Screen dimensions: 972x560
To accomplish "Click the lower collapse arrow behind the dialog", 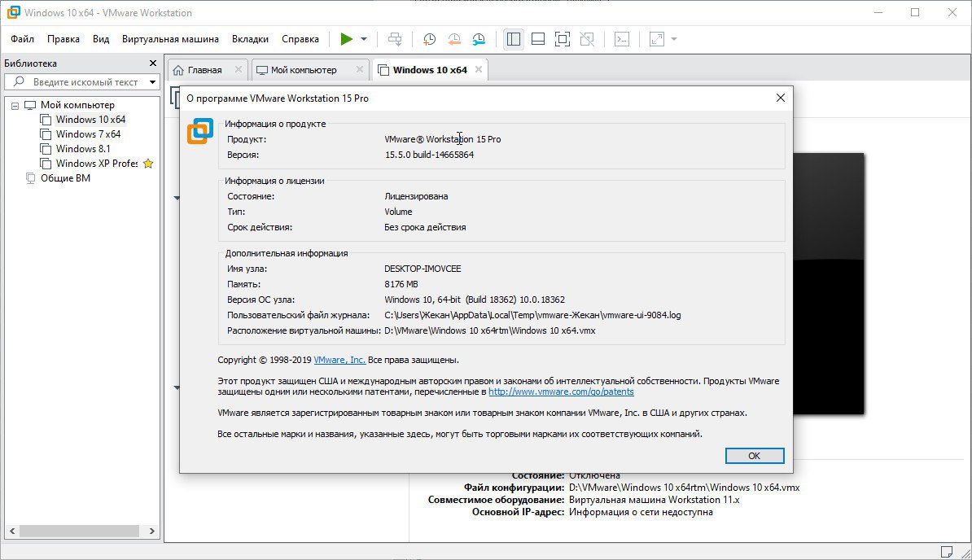I will click(177, 387).
